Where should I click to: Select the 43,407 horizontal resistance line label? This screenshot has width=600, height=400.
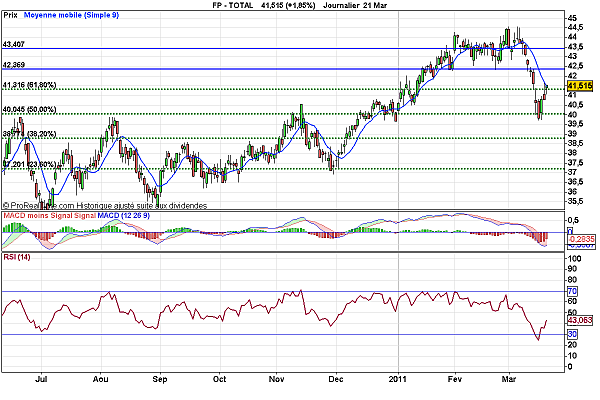[x=16, y=44]
